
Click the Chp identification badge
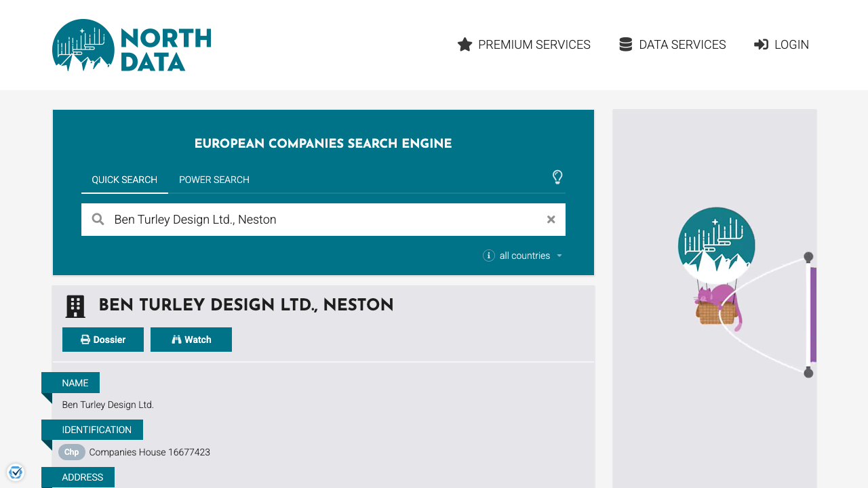71,452
